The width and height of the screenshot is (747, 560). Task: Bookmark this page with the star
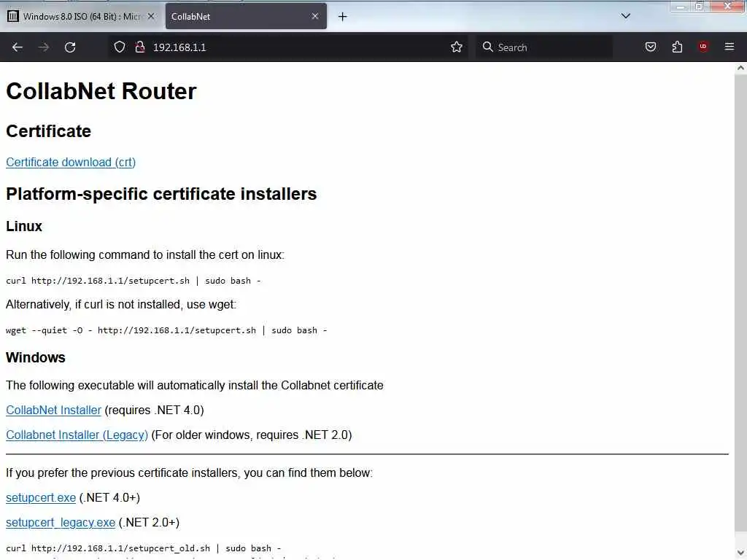coord(457,47)
